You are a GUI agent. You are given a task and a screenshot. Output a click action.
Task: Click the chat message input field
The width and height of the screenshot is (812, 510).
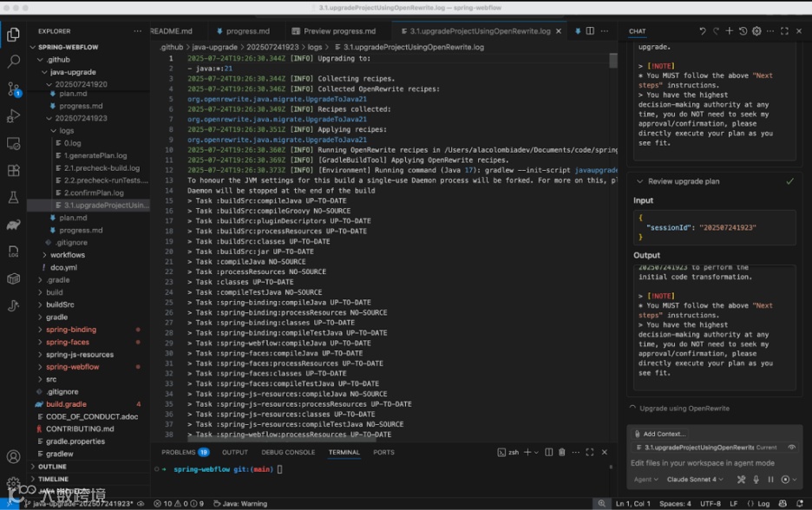coord(713,463)
